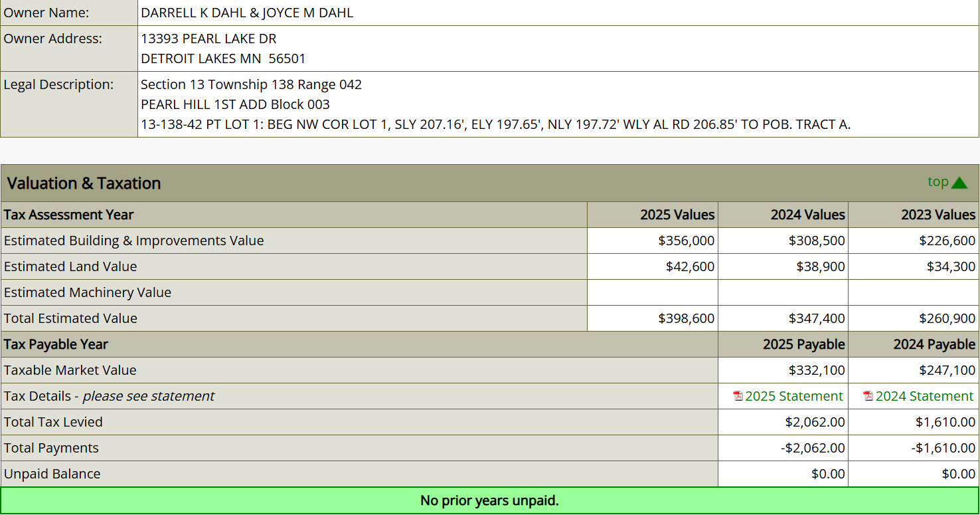Click the 2025 Values column header

point(677,215)
